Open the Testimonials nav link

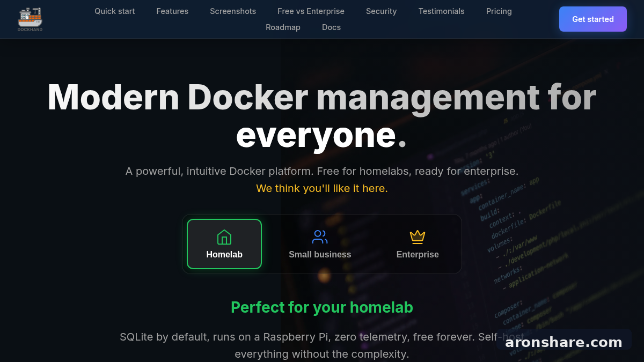pos(442,11)
